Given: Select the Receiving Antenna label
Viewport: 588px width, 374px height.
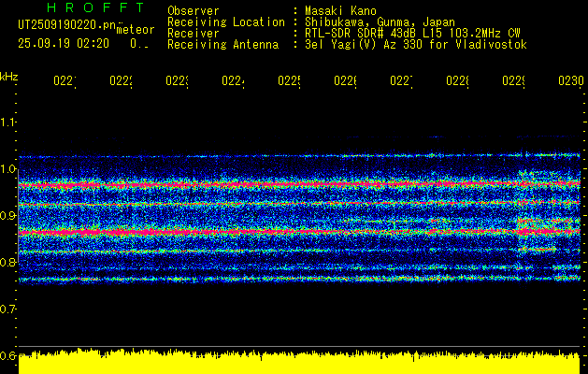Looking at the screenshot, I should coord(223,45).
